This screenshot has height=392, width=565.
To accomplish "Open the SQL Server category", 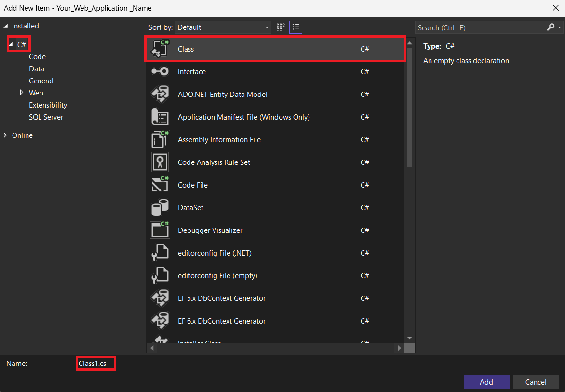I will (x=46, y=117).
